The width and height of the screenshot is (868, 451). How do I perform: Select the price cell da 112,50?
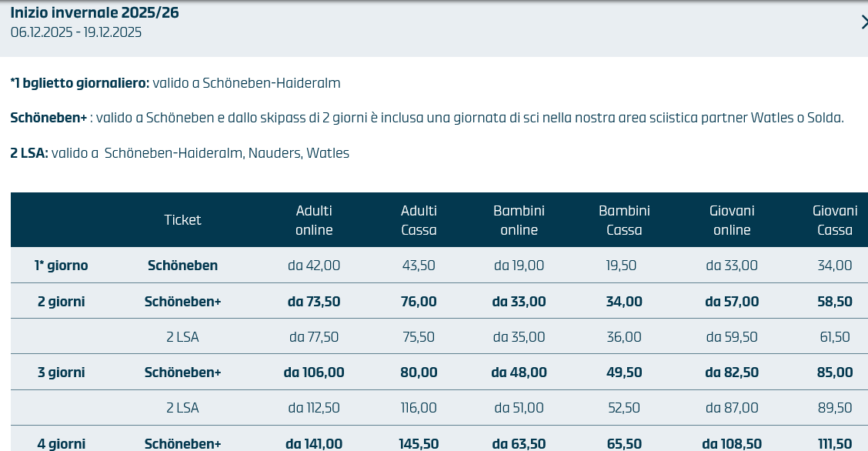click(314, 408)
